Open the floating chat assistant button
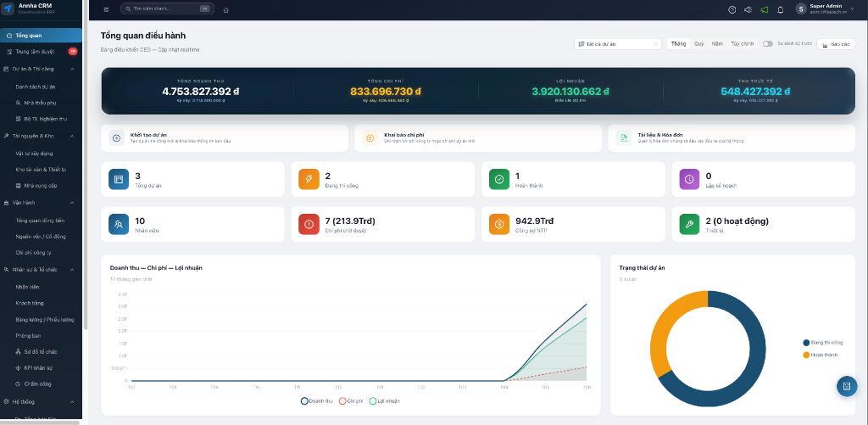This screenshot has width=868, height=425. point(847,386)
